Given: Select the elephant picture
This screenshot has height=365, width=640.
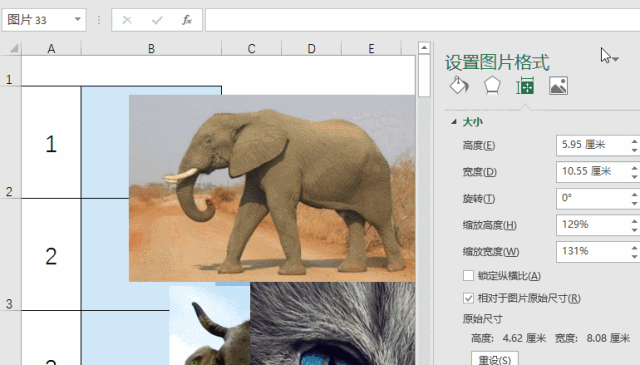Looking at the screenshot, I should [x=272, y=188].
